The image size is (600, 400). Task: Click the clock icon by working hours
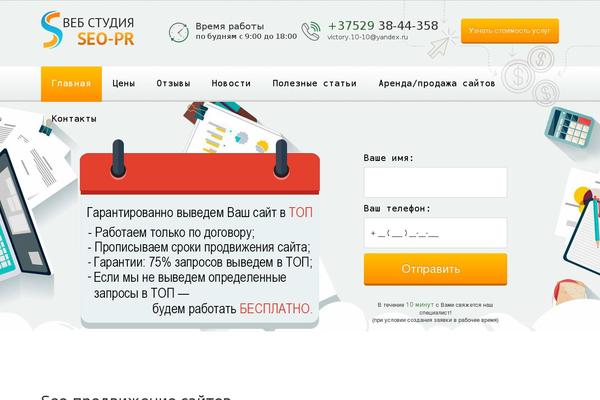pos(179,32)
